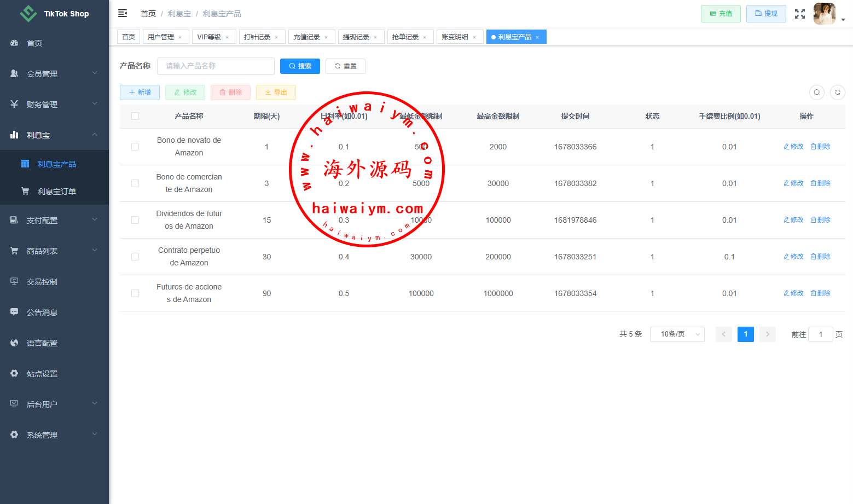Image resolution: width=853 pixels, height=504 pixels.
Task: Close the 抢单记录 tab
Action: click(x=425, y=37)
